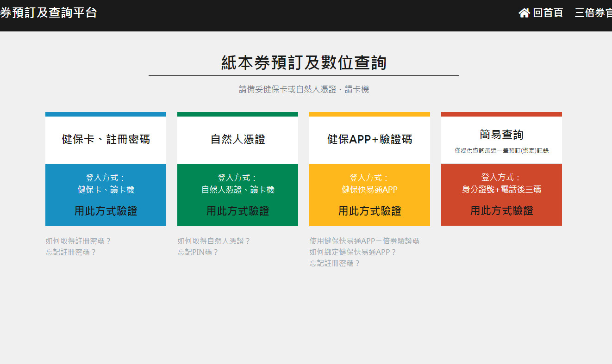Image resolution: width=612 pixels, height=364 pixels.
Task: Open 忘記註冊密碼？ link under APP option
Action: tap(335, 263)
